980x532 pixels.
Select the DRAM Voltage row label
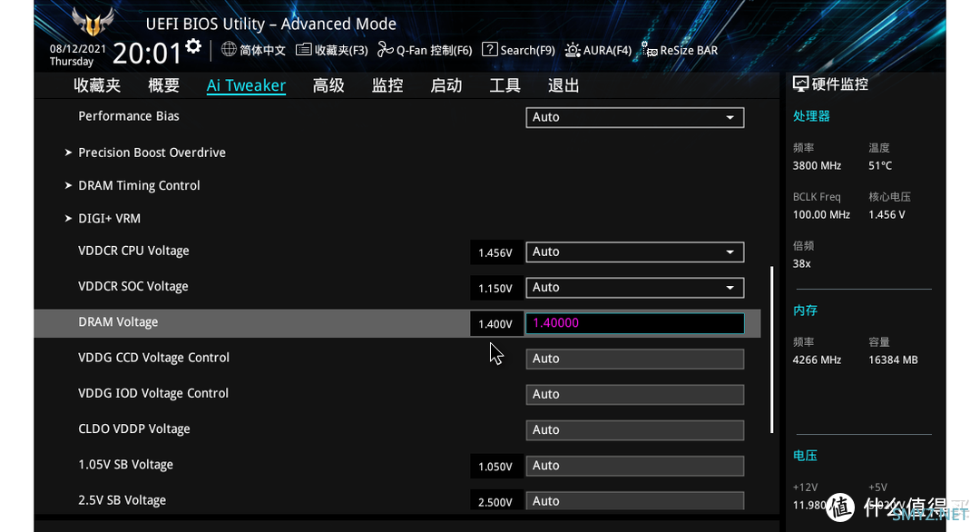(x=118, y=322)
